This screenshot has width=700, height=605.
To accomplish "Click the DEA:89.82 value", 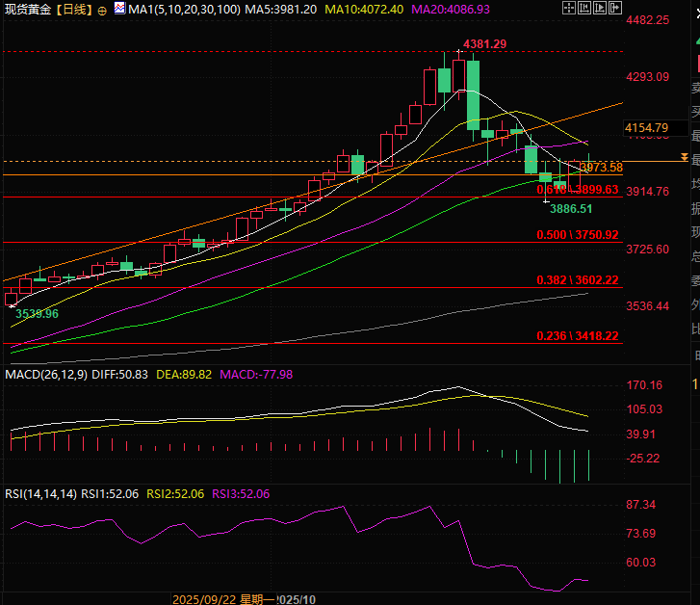I will pos(184,375).
